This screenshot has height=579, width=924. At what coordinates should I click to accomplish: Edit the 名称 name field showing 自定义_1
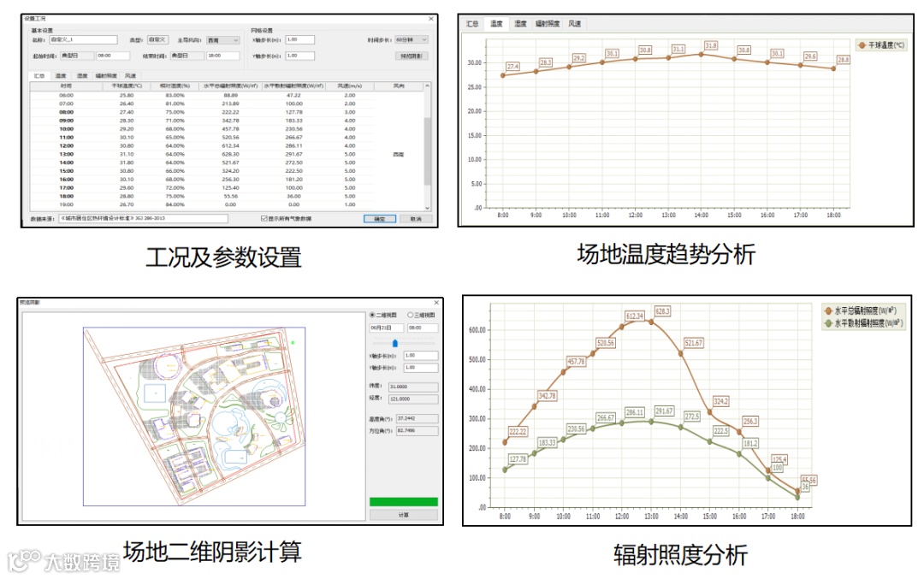point(83,39)
